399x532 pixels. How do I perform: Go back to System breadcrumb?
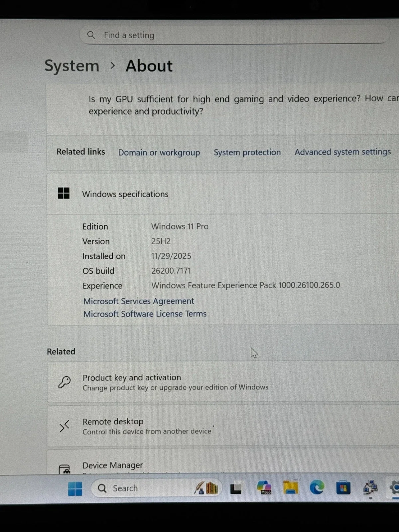pyautogui.click(x=72, y=66)
